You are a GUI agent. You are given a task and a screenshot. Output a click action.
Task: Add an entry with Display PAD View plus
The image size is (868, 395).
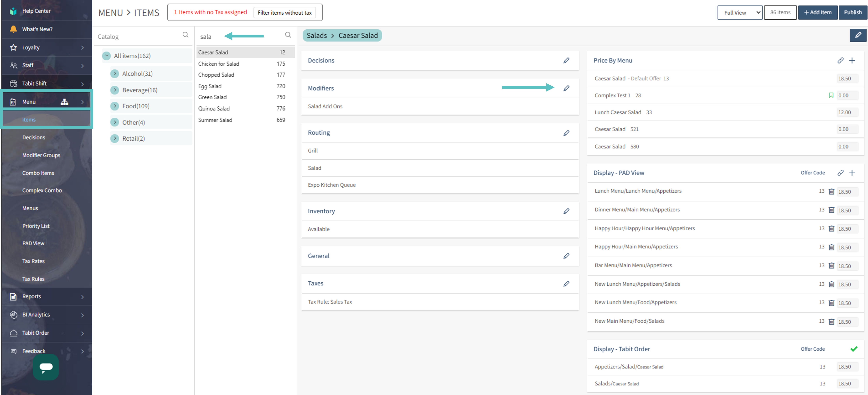(852, 173)
